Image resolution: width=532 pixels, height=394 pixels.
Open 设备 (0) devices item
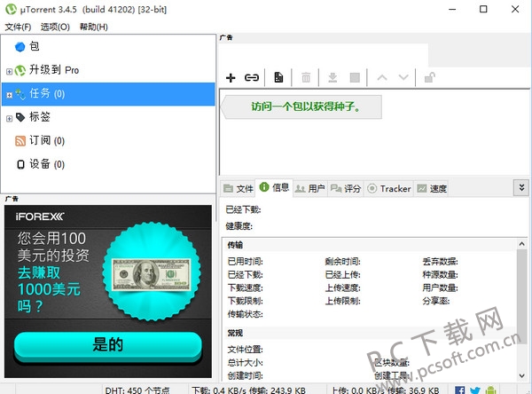point(108,164)
